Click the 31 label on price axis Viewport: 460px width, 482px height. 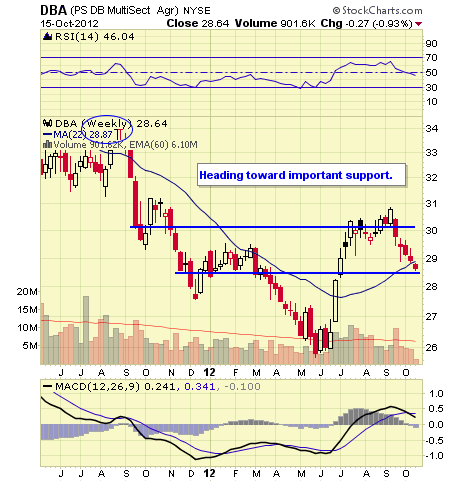[x=431, y=203]
